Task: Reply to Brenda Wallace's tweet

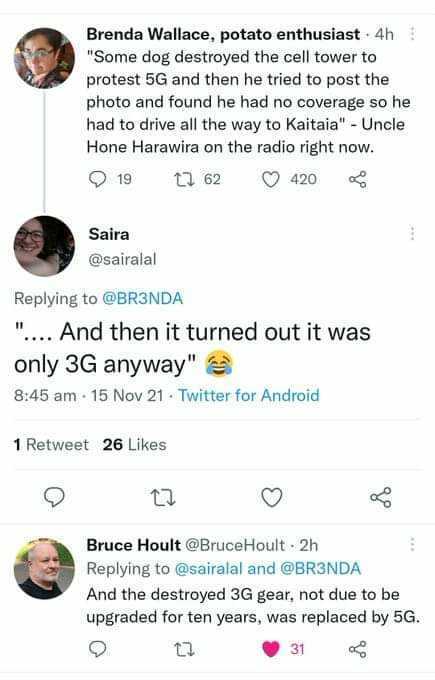Action: (98, 179)
